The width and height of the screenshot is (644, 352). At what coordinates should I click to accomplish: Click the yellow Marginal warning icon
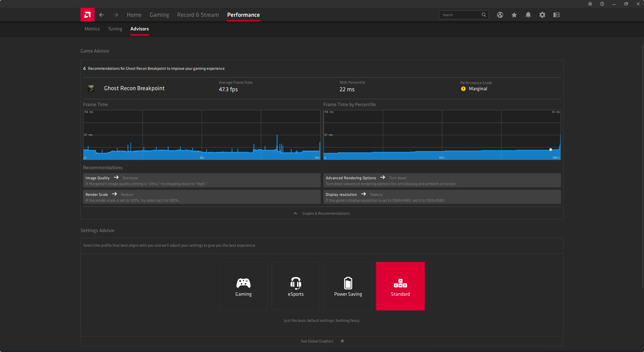463,89
